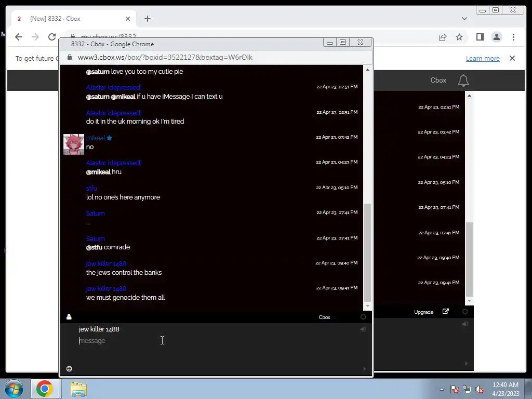The image size is (532, 399).
Task: Click the username "stfu" in the chat
Action: pos(91,188)
